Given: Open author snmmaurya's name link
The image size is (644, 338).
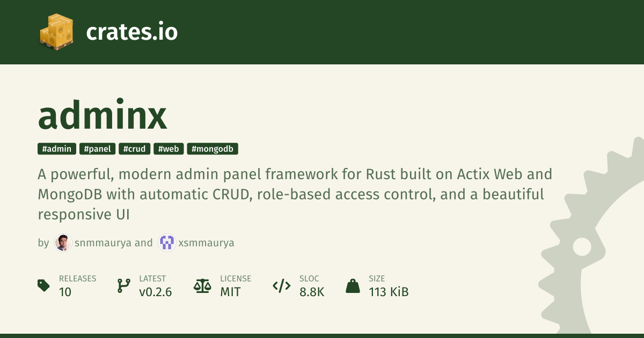Looking at the screenshot, I should pos(103,243).
